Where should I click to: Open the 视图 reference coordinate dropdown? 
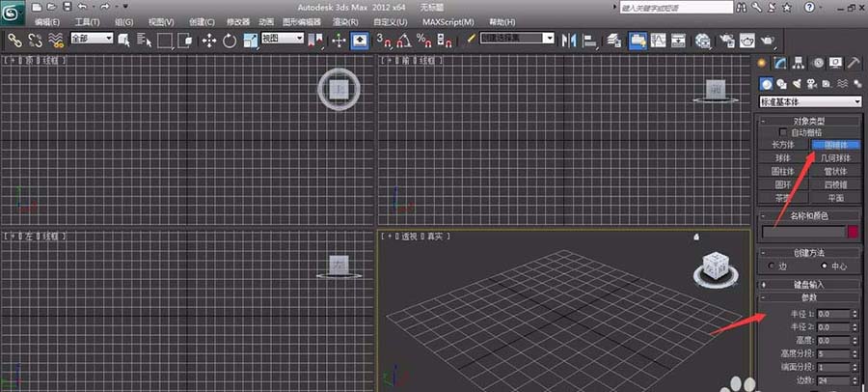point(283,38)
